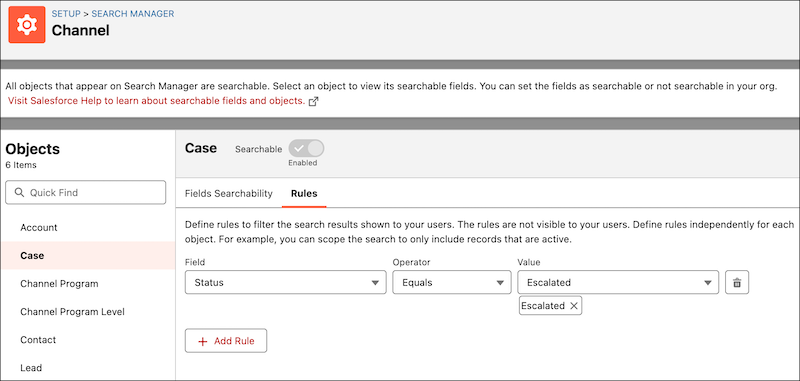The width and height of the screenshot is (800, 381).
Task: Click the orange Setup gear icon
Action: click(x=27, y=25)
